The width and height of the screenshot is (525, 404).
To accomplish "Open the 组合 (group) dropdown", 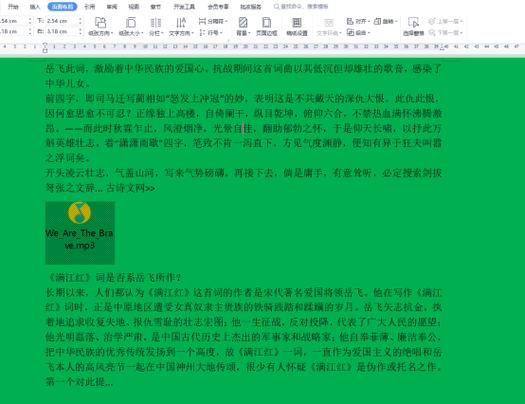I will 358,33.
